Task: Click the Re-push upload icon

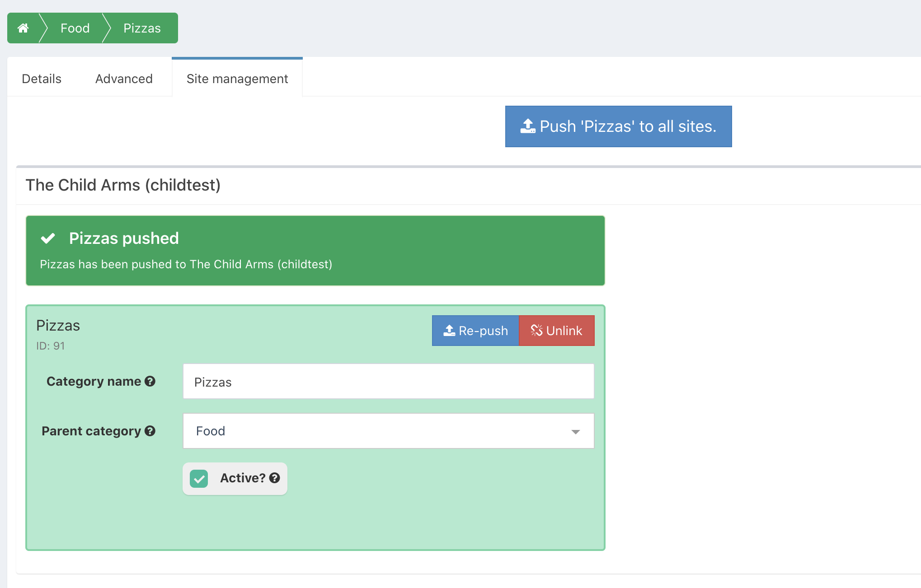Action: point(449,331)
